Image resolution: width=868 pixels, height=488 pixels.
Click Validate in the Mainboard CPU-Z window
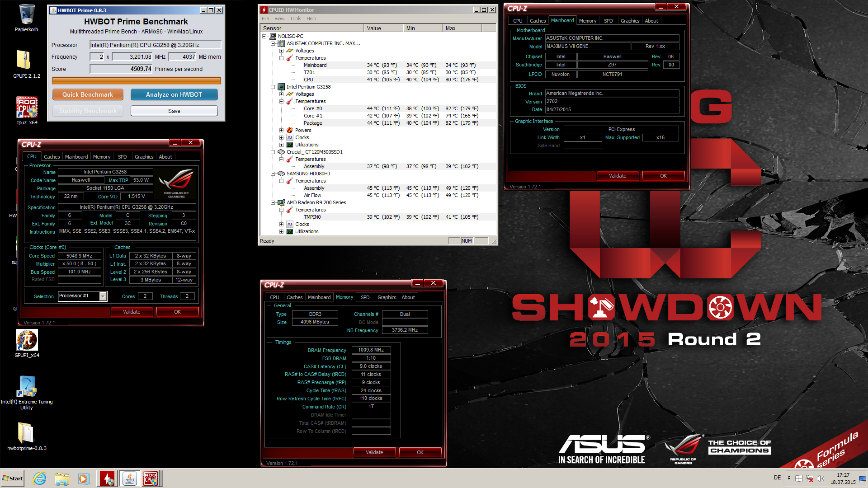(618, 176)
